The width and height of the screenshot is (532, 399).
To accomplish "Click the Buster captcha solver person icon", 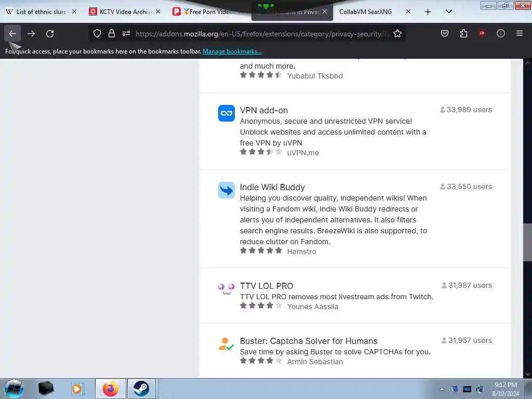I will tap(227, 344).
